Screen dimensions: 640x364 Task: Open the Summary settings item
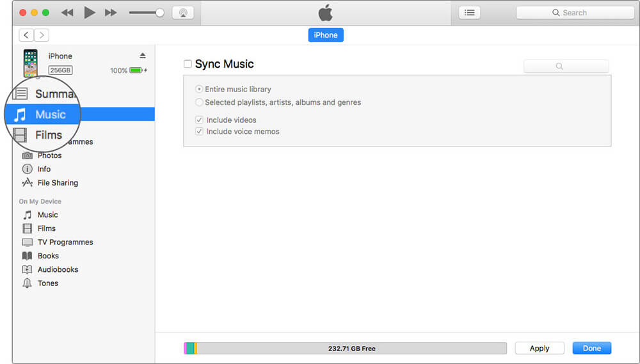(56, 94)
